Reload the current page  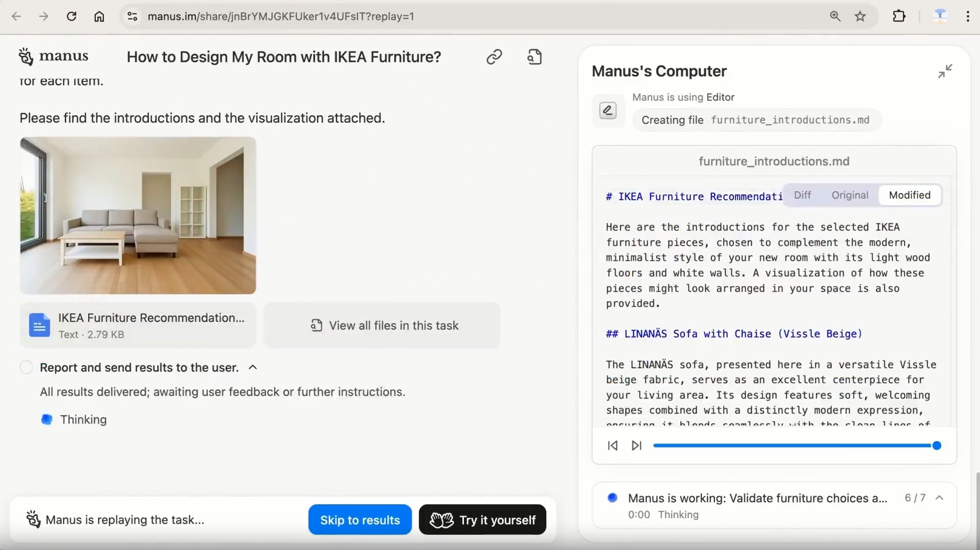(x=72, y=16)
